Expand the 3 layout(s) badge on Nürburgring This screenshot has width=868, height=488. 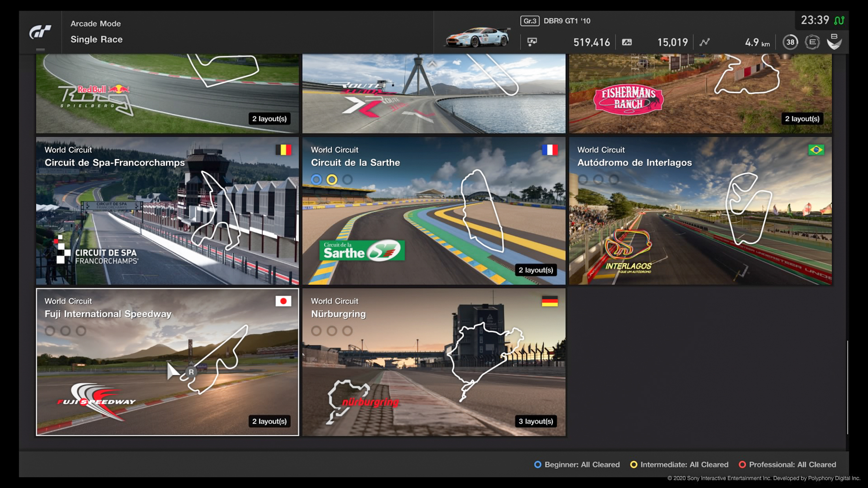pyautogui.click(x=535, y=421)
